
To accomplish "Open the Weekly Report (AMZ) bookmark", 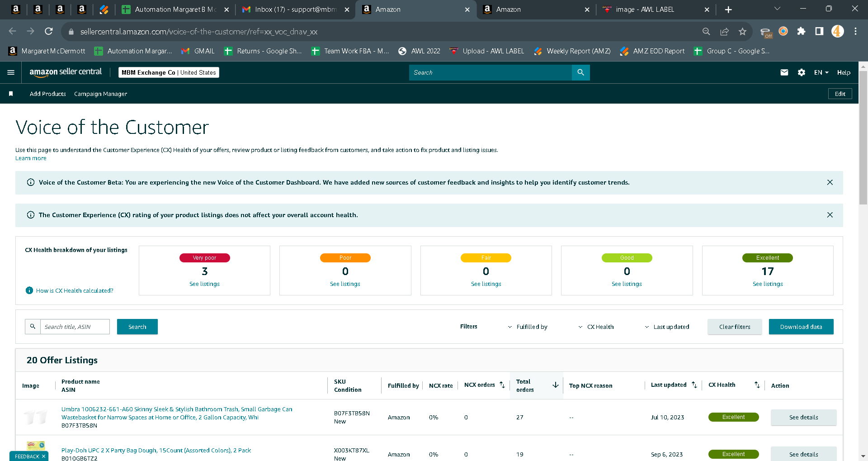I will (572, 51).
